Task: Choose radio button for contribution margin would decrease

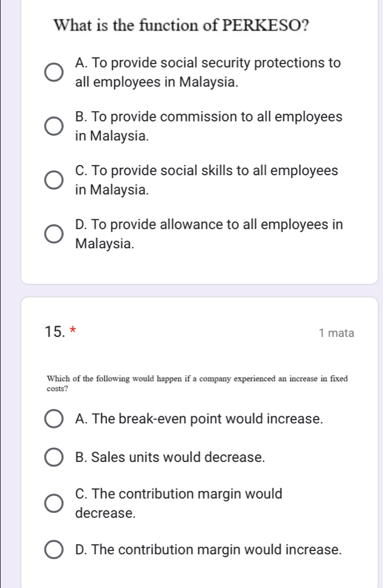Action: (x=55, y=503)
